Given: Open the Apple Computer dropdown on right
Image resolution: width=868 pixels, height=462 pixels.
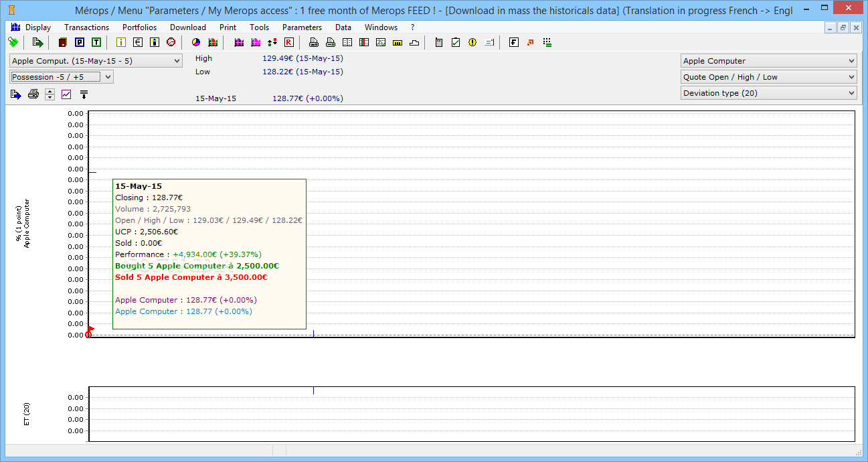Looking at the screenshot, I should pos(768,61).
